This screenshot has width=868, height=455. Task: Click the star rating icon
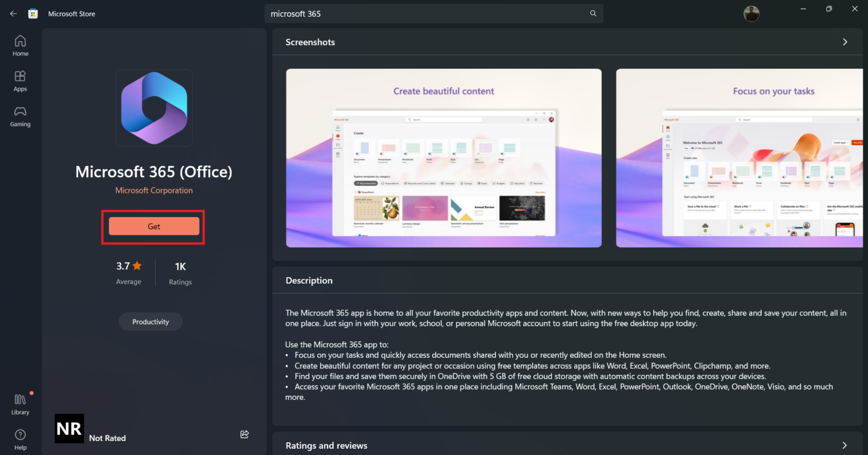tap(137, 266)
